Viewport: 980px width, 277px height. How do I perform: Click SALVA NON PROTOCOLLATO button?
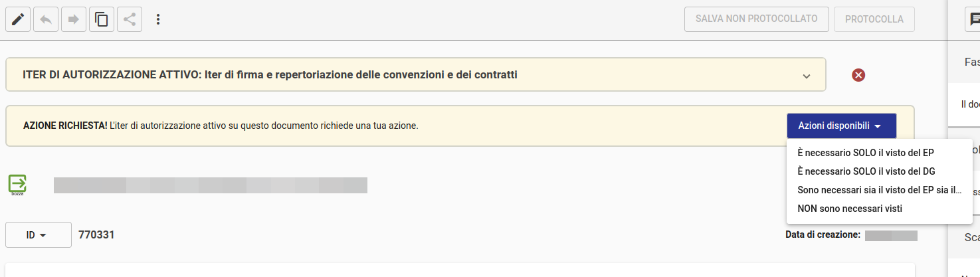pos(756,19)
